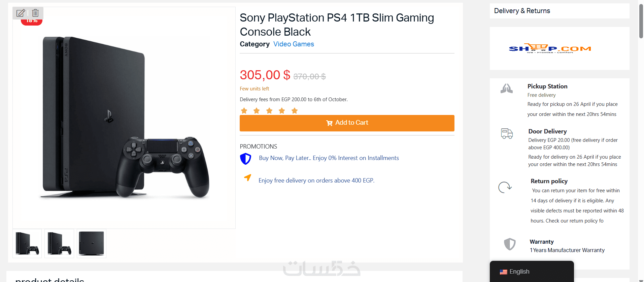The width and height of the screenshot is (644, 282).
Task: Select the first product thumbnail
Action: click(x=27, y=244)
